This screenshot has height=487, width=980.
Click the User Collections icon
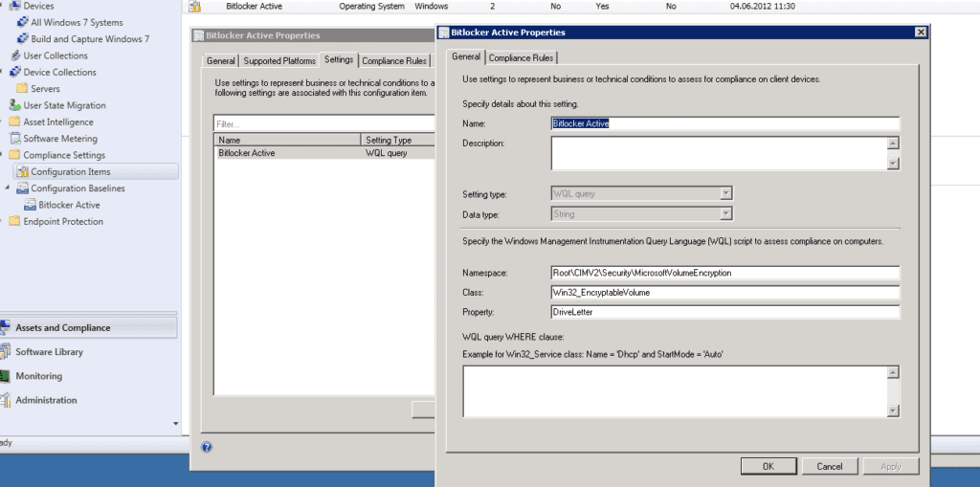pos(15,55)
